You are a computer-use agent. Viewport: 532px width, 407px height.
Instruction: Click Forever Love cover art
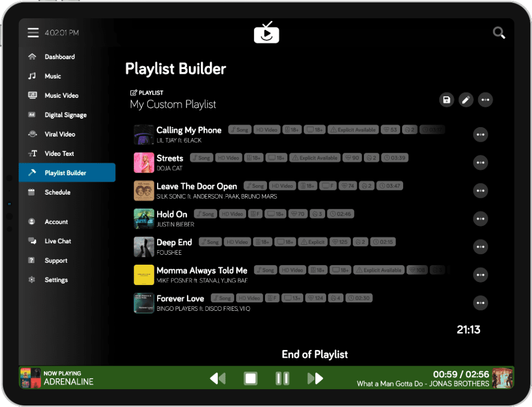[x=144, y=303]
